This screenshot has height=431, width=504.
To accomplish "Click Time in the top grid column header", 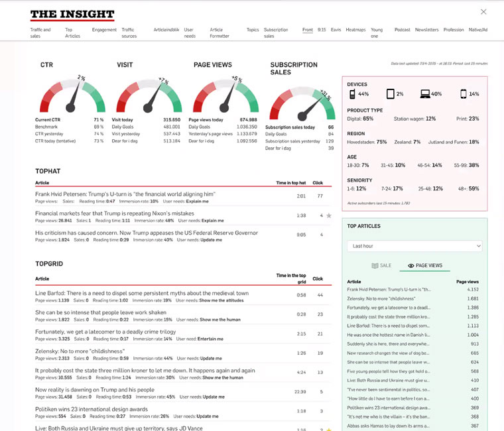I will pyautogui.click(x=291, y=278).
